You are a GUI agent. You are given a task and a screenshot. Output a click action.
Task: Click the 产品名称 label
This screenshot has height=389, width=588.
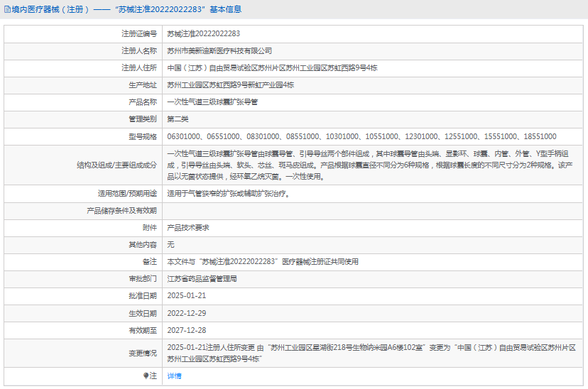coord(143,102)
